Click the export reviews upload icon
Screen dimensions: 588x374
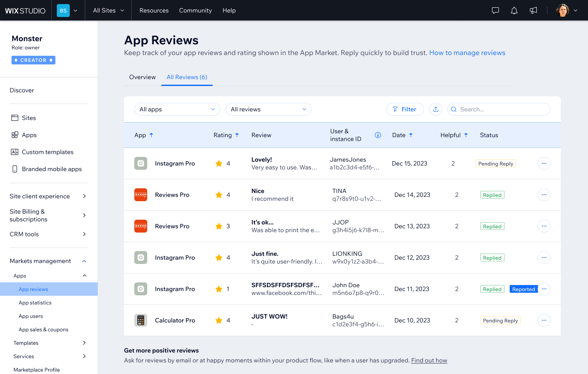[x=436, y=109]
